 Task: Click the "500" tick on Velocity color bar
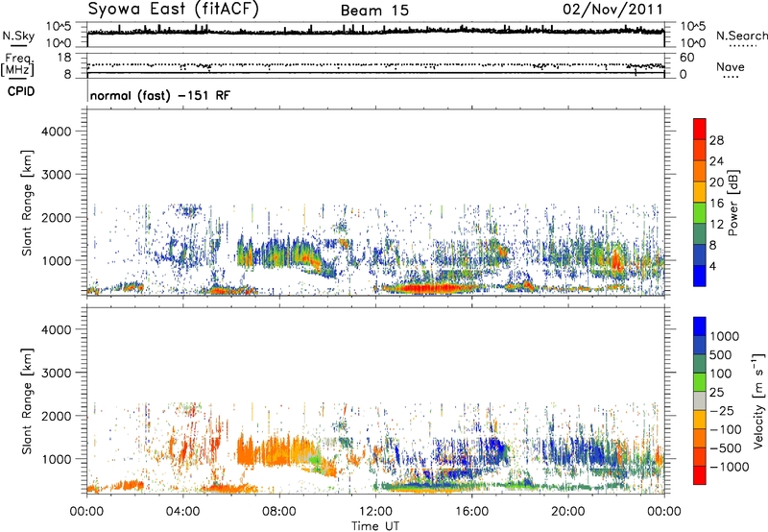(721, 354)
